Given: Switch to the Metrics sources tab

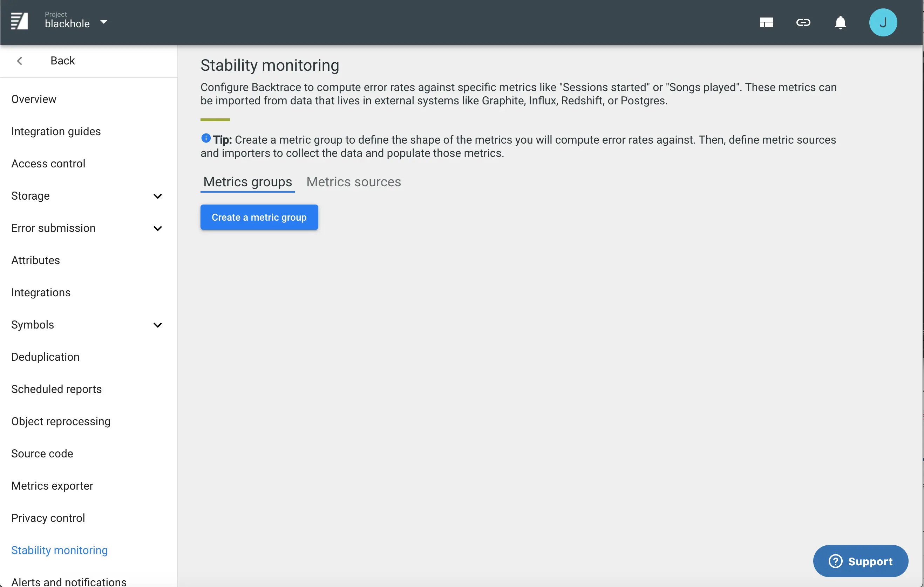Looking at the screenshot, I should 353,182.
